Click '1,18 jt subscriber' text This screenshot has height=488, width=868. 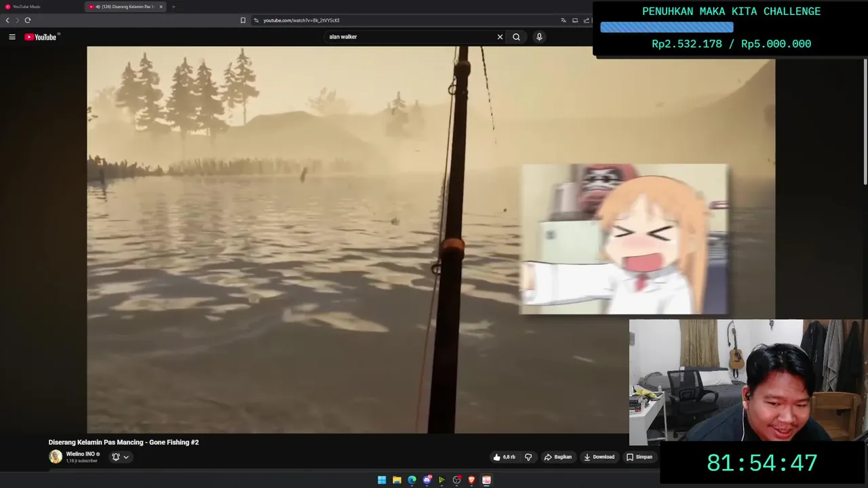click(81, 461)
